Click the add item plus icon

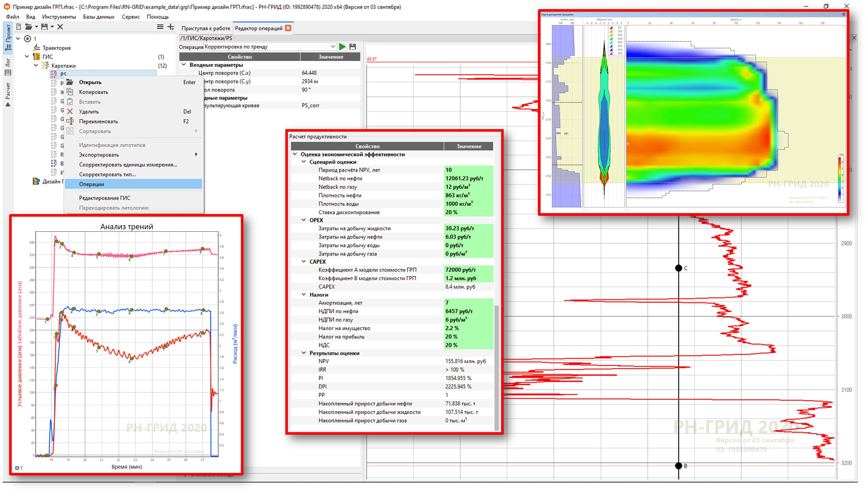click(x=171, y=27)
